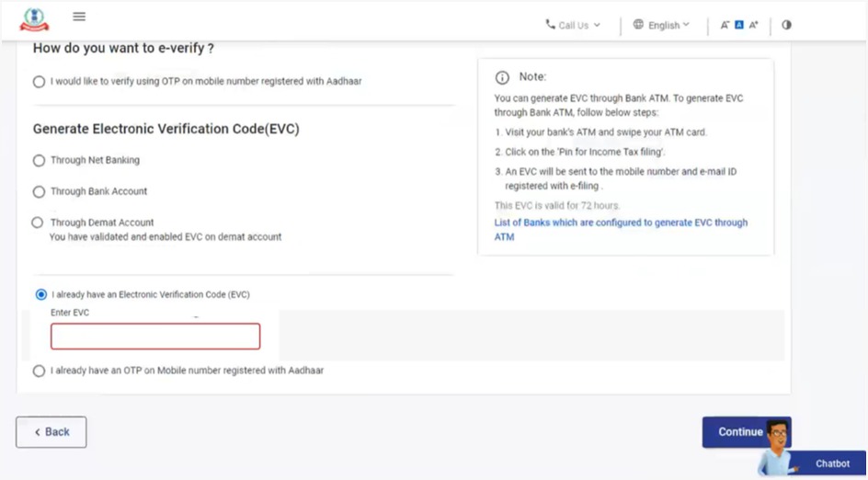868x480 pixels.
Task: Click the phone icon beside Call Us
Action: coord(550,25)
